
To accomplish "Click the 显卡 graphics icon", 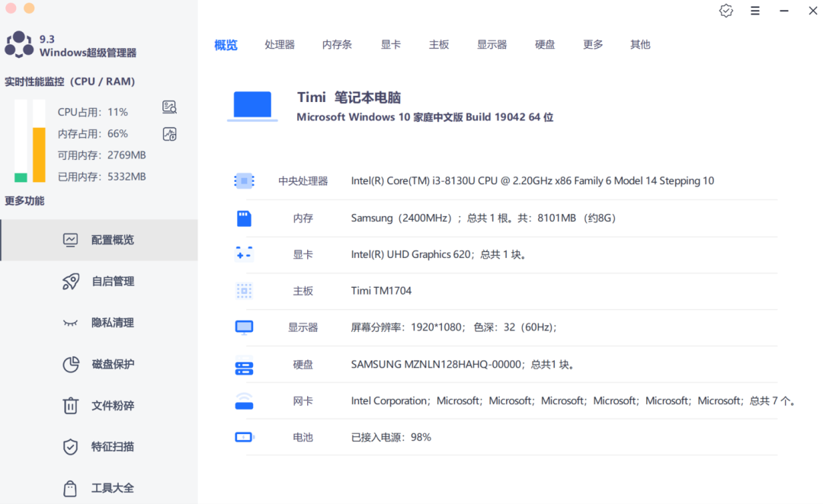I will click(244, 254).
